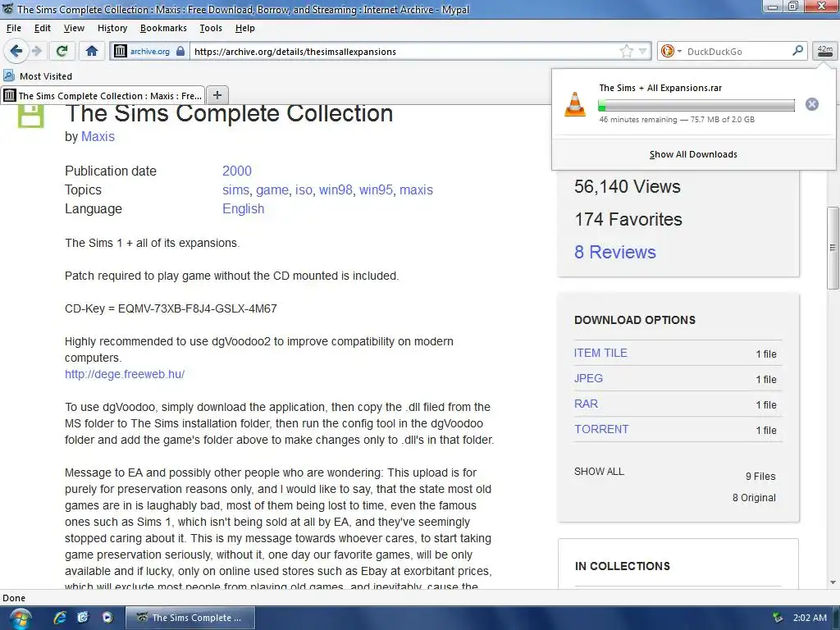Open the Edit menu
The image size is (840, 630).
pos(43,28)
